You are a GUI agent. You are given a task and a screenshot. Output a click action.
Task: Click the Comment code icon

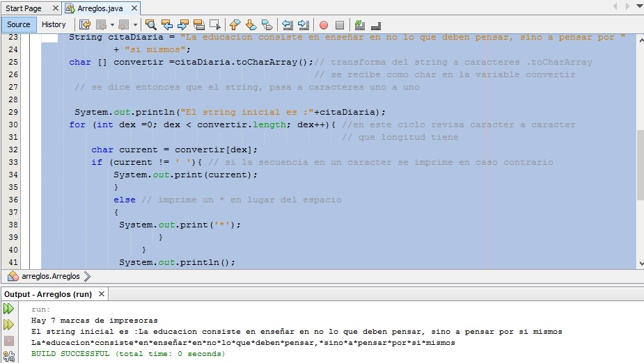(359, 24)
